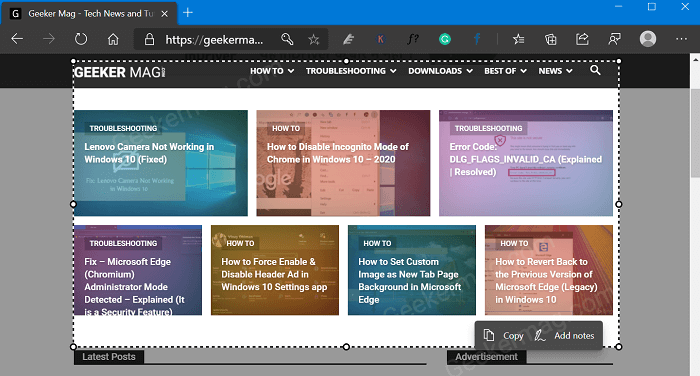
Task: Click How To tag on Incognito card
Action: (286, 128)
